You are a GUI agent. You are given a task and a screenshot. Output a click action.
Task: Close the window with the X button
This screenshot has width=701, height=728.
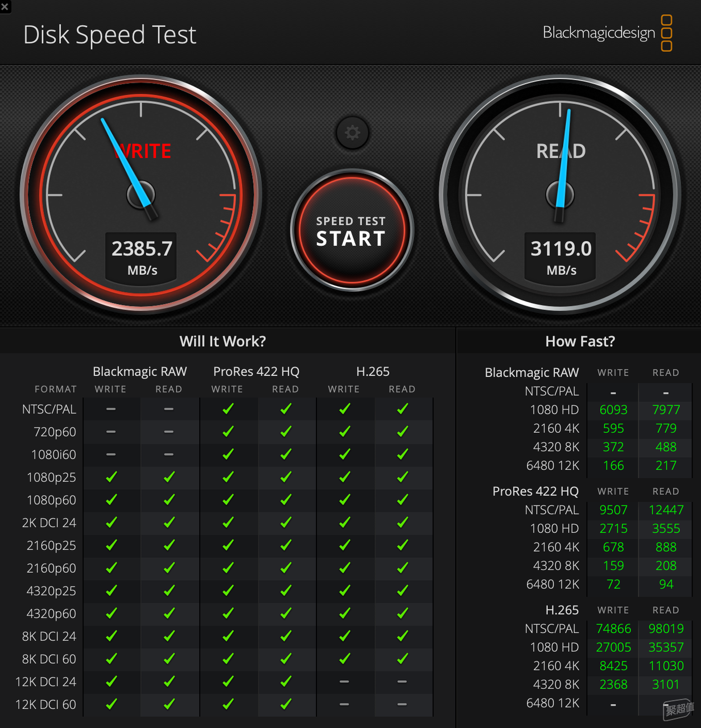[x=5, y=6]
